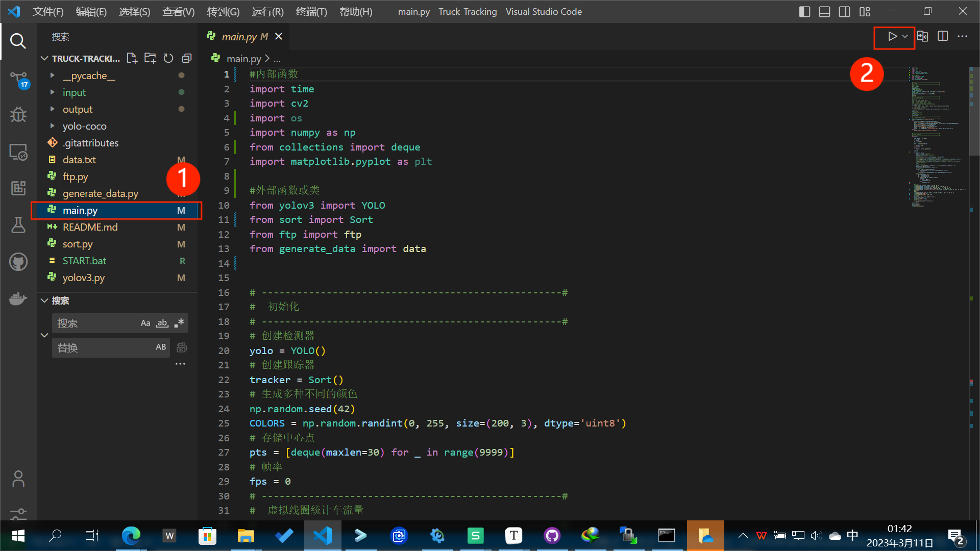The image size is (980, 551).
Task: Toggle whole word search match
Action: click(162, 323)
